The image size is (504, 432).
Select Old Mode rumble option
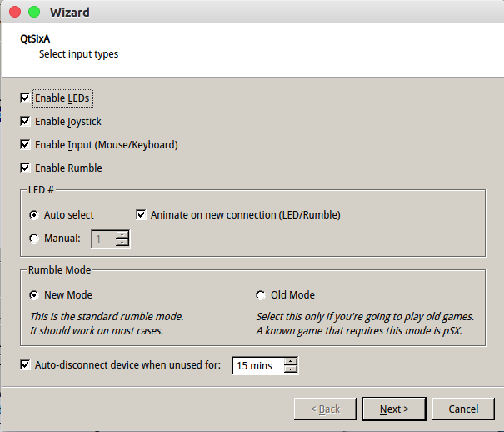pyautogui.click(x=261, y=295)
